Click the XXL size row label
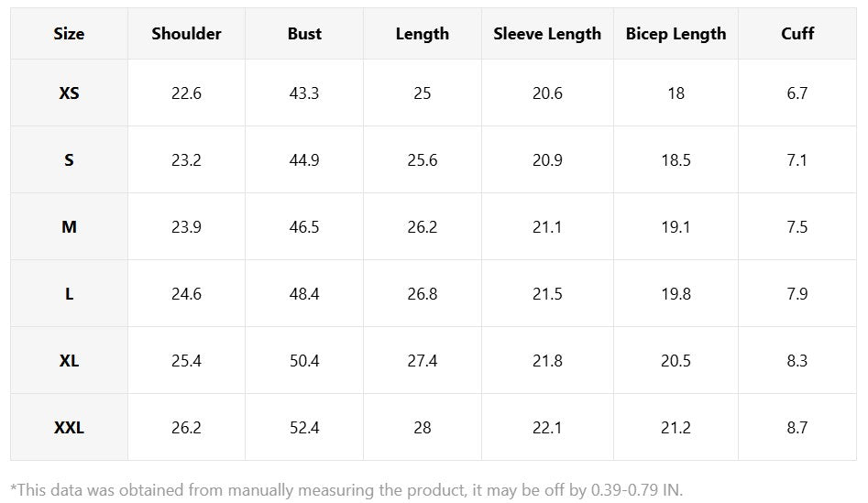Image resolution: width=868 pixels, height=503 pixels. tap(69, 428)
